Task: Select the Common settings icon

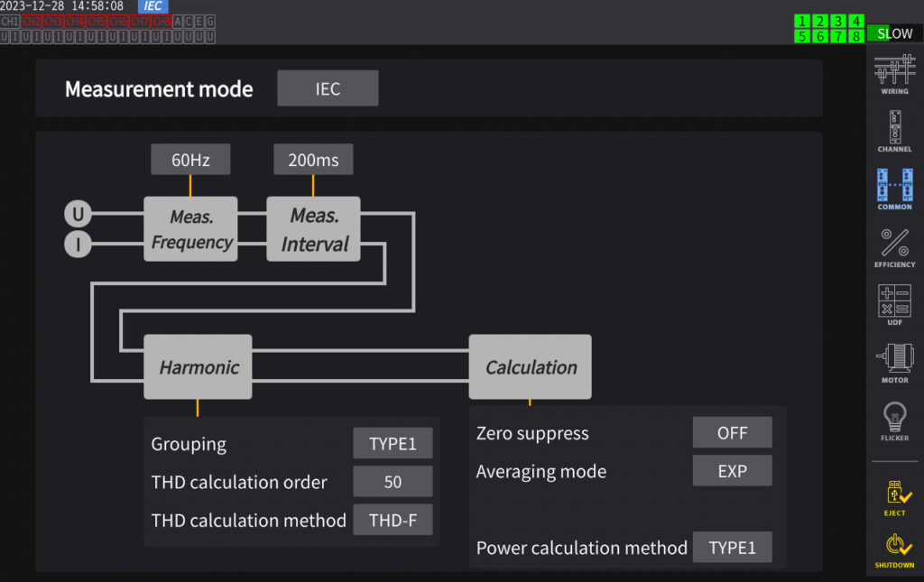Action: click(x=894, y=189)
